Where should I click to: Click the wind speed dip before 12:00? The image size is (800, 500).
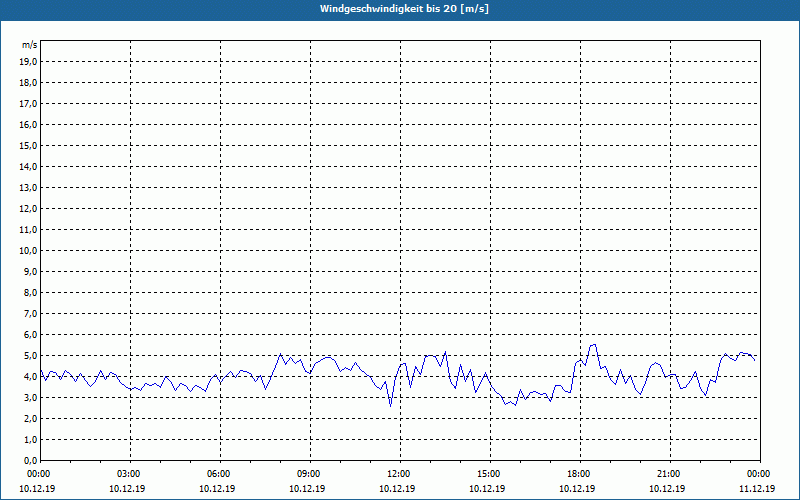tap(390, 405)
